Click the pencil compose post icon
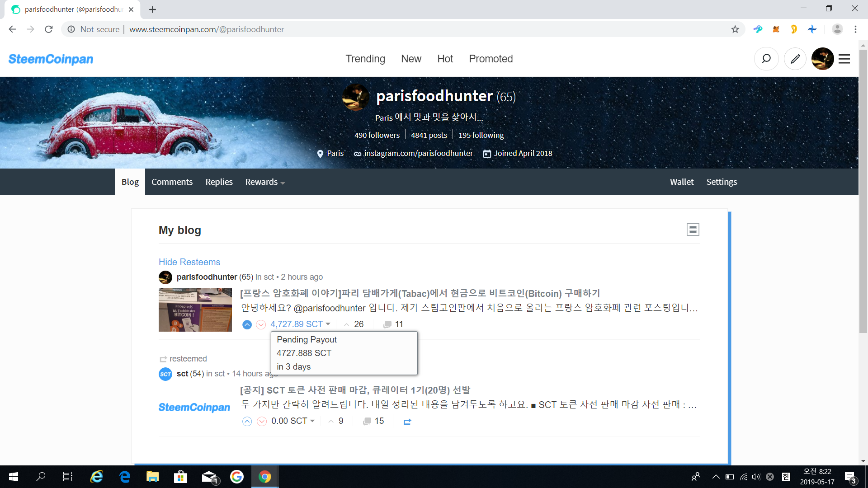The image size is (868, 488). click(x=795, y=59)
